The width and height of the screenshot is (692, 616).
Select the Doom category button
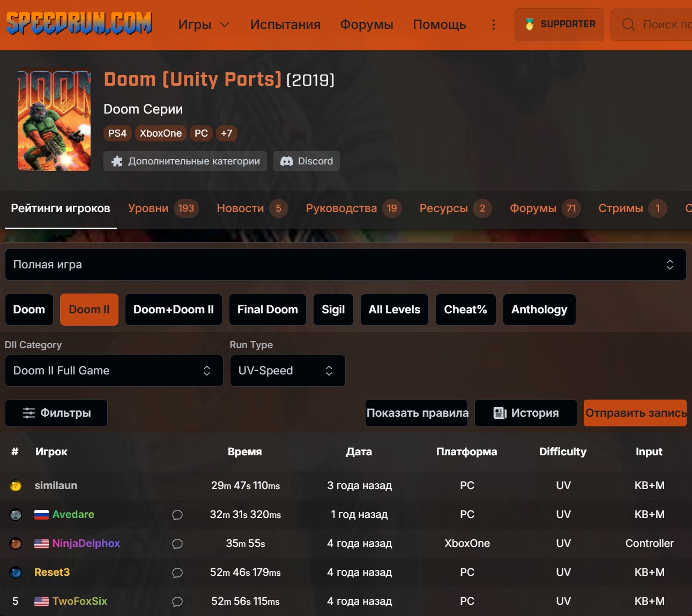(x=29, y=310)
